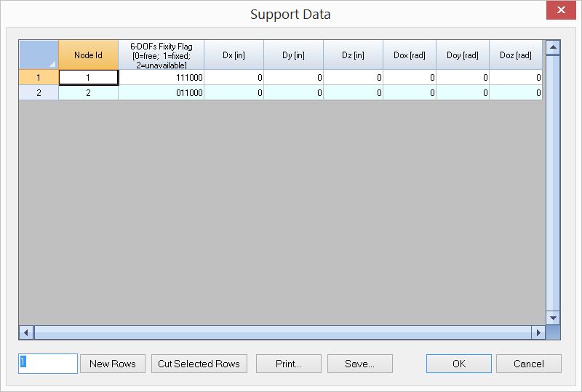582x392 pixels.
Task: Focus the row count input field
Action: (x=48, y=364)
